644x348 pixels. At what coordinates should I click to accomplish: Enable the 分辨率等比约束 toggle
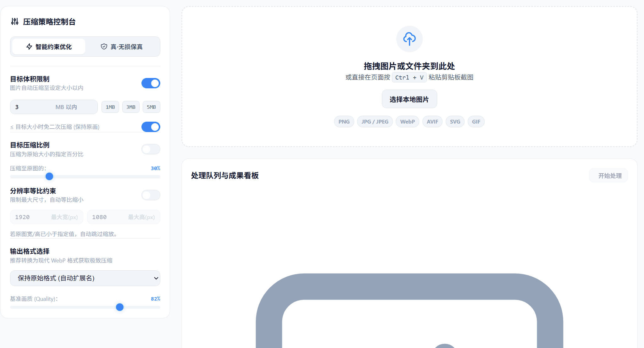pyautogui.click(x=151, y=195)
